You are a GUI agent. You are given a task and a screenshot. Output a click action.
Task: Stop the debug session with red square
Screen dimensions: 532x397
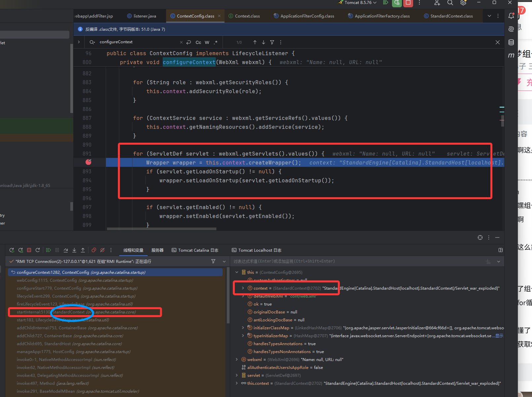coord(29,250)
